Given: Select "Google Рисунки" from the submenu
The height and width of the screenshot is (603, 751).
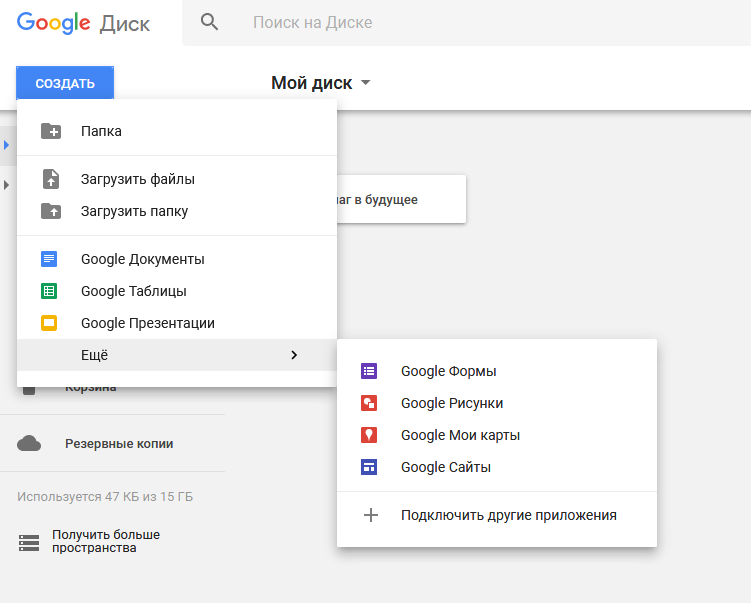Looking at the screenshot, I should click(497, 403).
